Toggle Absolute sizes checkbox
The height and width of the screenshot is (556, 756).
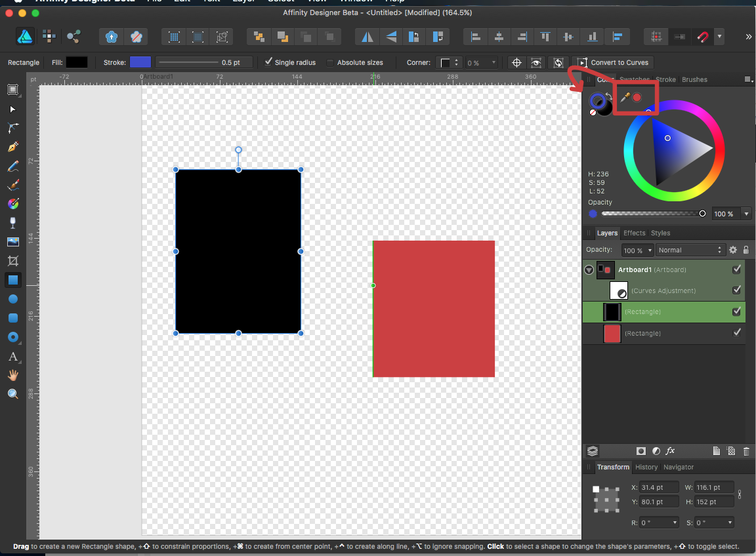tap(330, 63)
